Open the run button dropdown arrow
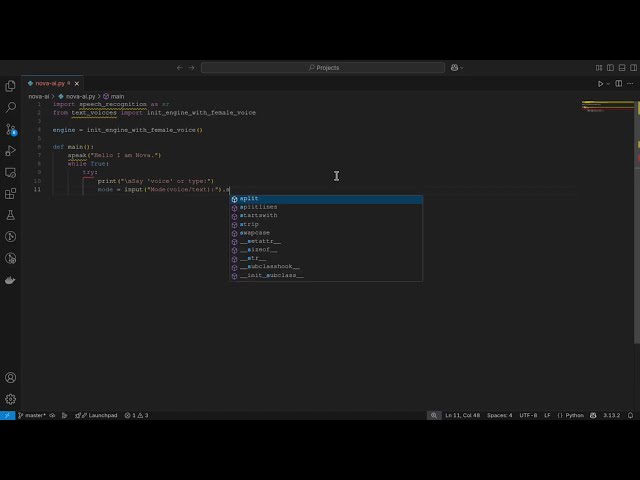Image resolution: width=640 pixels, height=480 pixels. [608, 84]
